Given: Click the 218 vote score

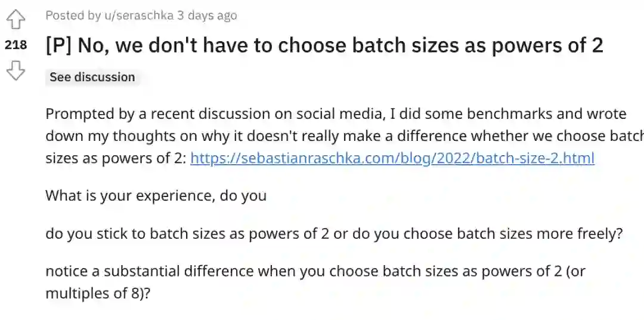Looking at the screenshot, I should [x=16, y=45].
